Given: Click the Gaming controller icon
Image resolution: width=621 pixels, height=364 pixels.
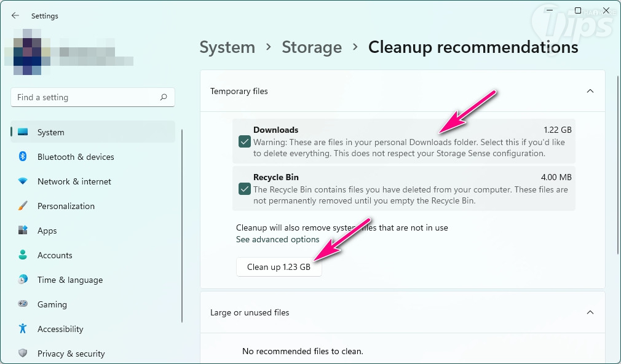Looking at the screenshot, I should [23, 304].
